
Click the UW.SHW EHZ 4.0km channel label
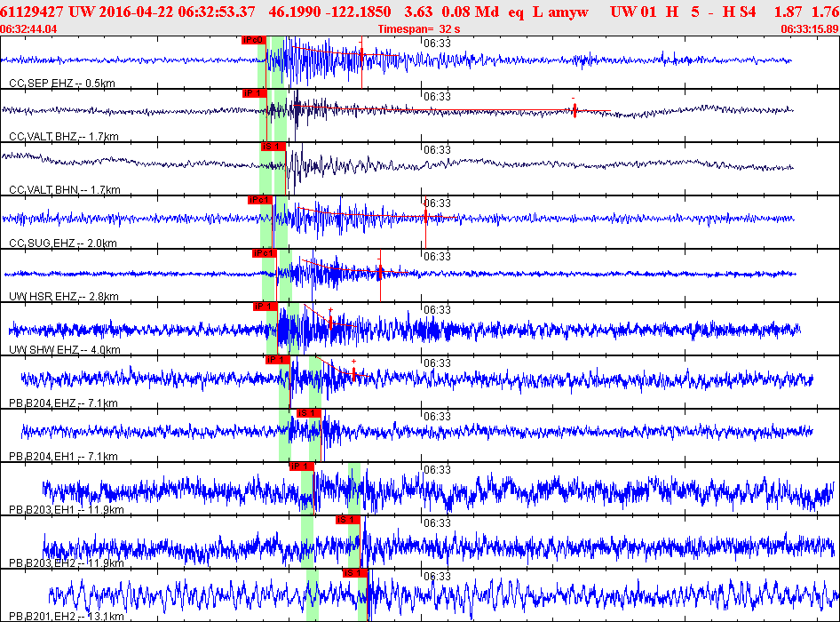point(65,349)
